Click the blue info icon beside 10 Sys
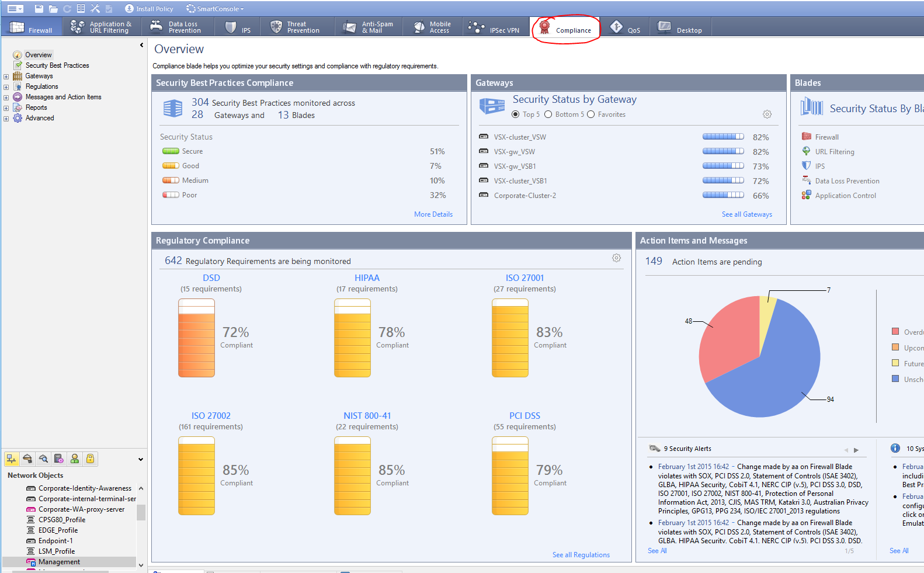This screenshot has height=573, width=924. 895,449
